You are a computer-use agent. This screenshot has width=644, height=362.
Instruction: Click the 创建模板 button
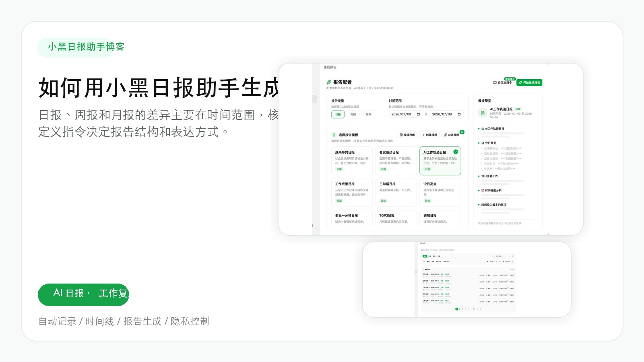click(x=429, y=135)
